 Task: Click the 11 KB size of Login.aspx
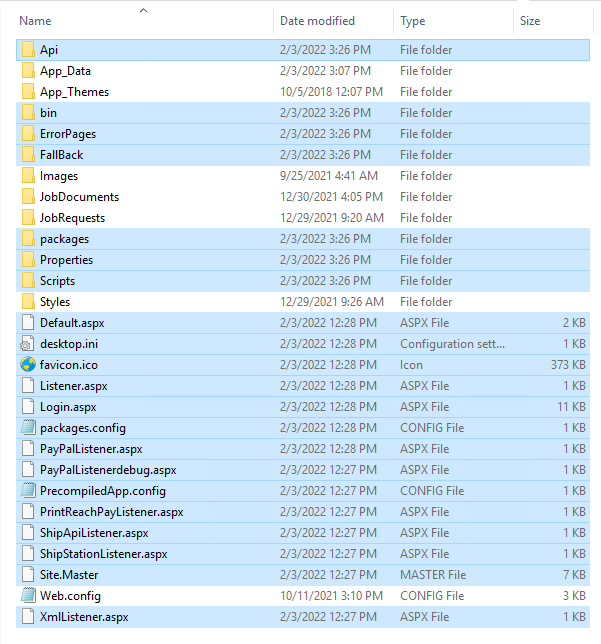[x=571, y=407]
